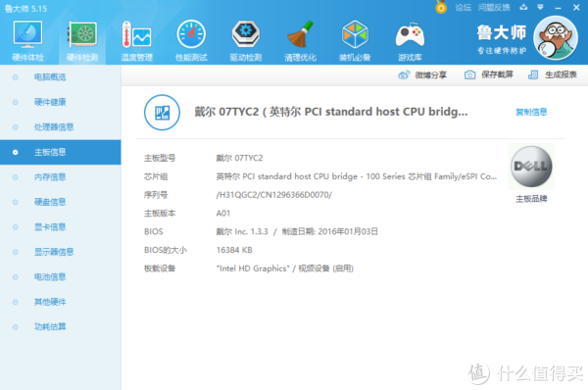
Task: Select 电池信息 in the sidebar
Action: click(61, 277)
